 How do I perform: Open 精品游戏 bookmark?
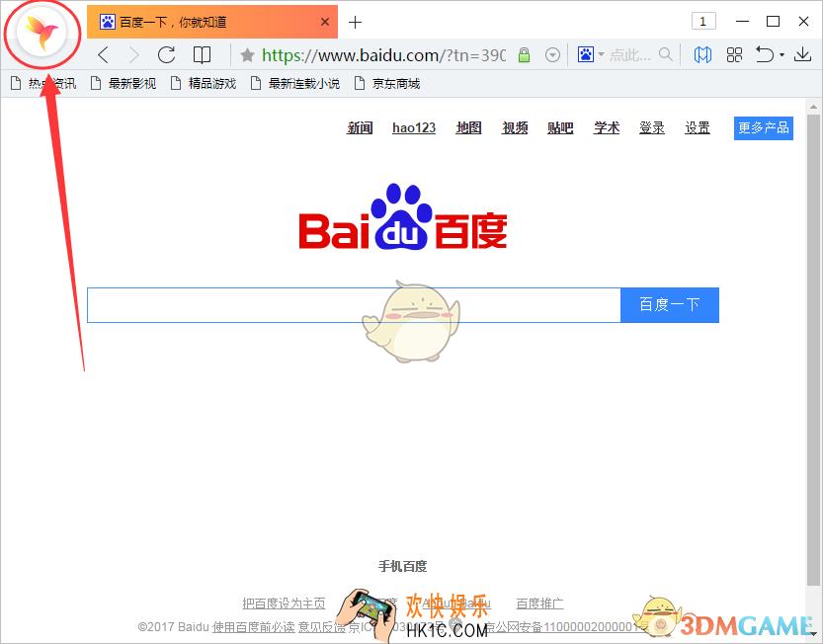(x=205, y=83)
